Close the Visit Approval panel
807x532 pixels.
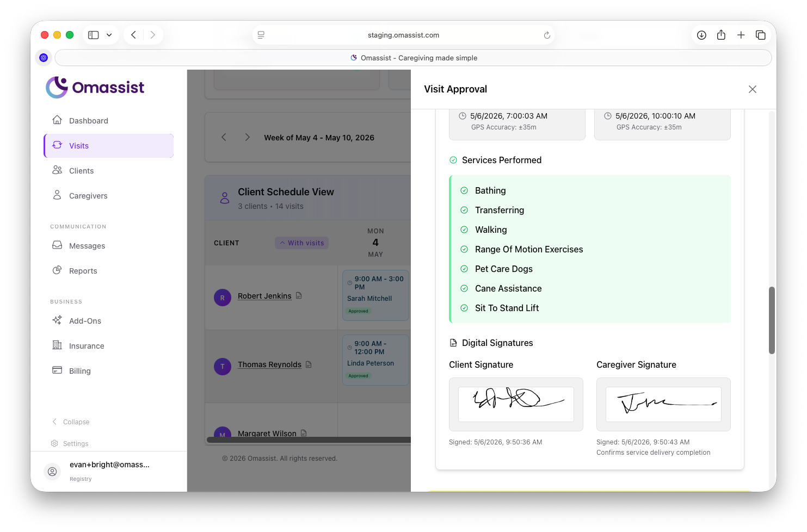[753, 89]
